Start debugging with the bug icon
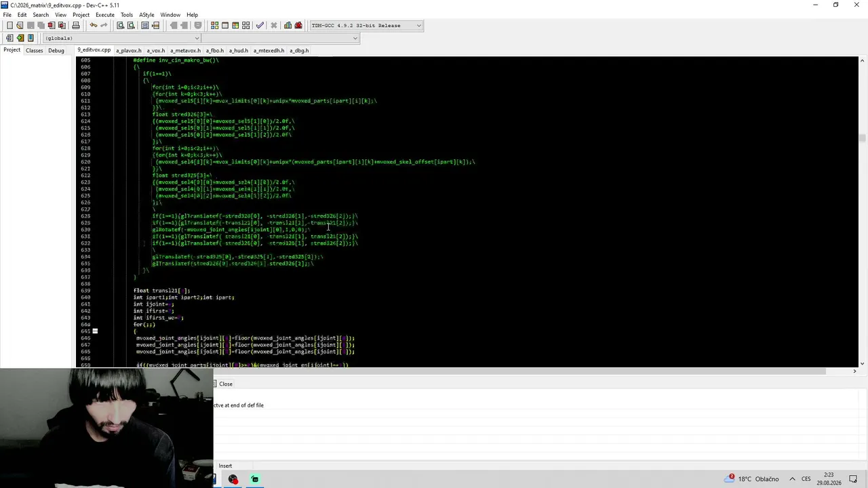This screenshot has height=488, width=868. (x=298, y=25)
